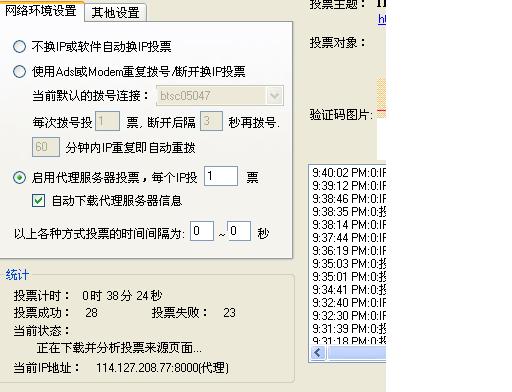This screenshot has width=512, height=392.
Task: Select 使用Adsl或Modem重复拨号 radio option
Action: pos(19,71)
